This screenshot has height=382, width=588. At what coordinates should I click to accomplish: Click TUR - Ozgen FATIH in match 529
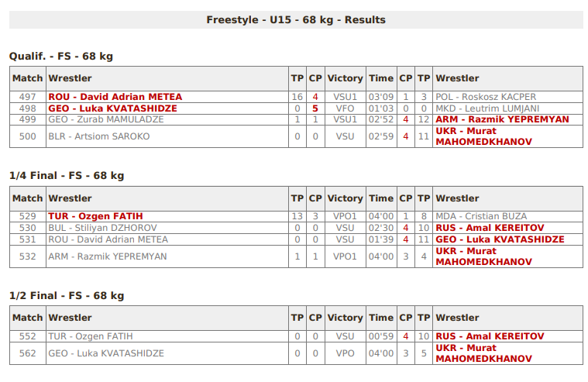tap(95, 216)
